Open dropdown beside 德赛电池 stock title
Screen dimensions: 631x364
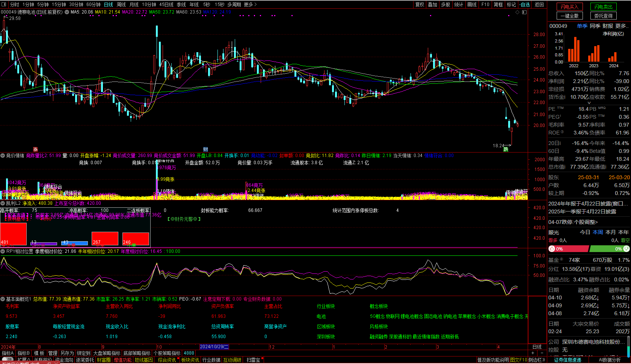pyautogui.click(x=67, y=12)
